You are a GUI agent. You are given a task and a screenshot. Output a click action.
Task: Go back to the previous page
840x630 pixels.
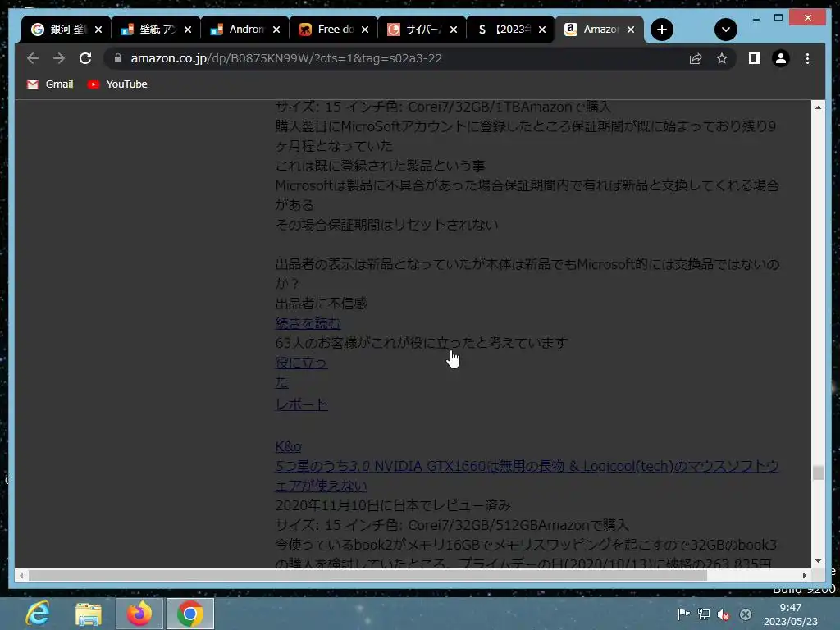click(x=33, y=58)
